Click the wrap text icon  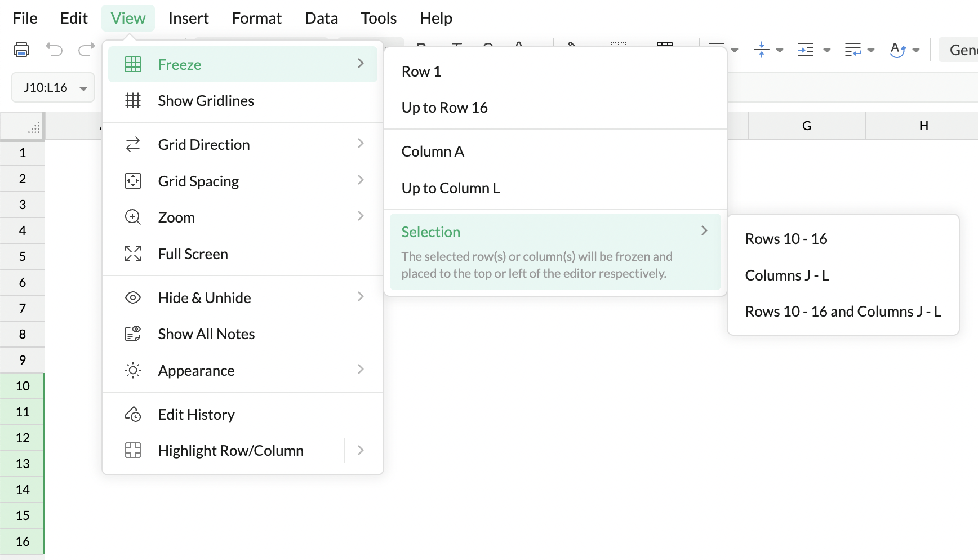[x=853, y=50]
